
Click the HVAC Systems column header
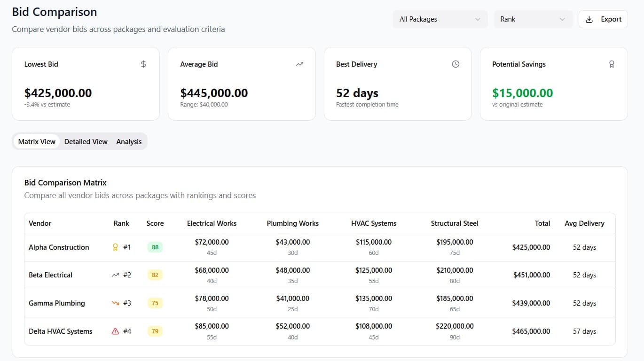[374, 223]
